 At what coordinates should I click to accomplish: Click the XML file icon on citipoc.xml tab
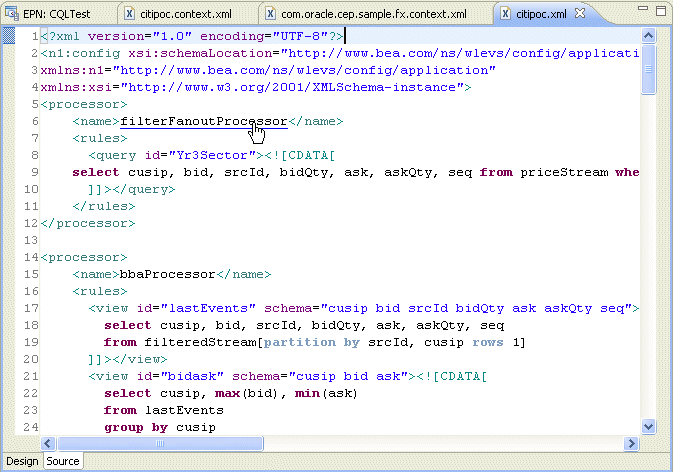click(506, 14)
